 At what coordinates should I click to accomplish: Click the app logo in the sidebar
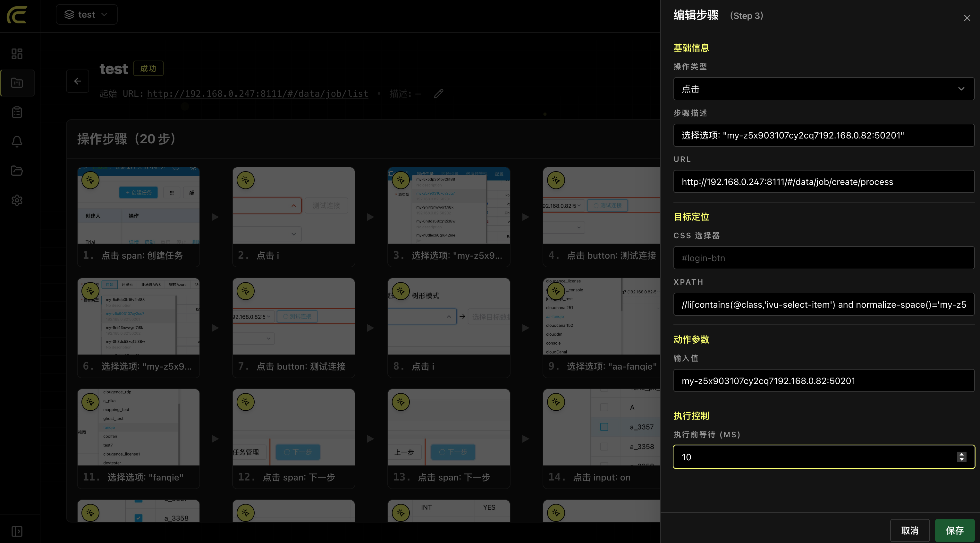tap(17, 15)
